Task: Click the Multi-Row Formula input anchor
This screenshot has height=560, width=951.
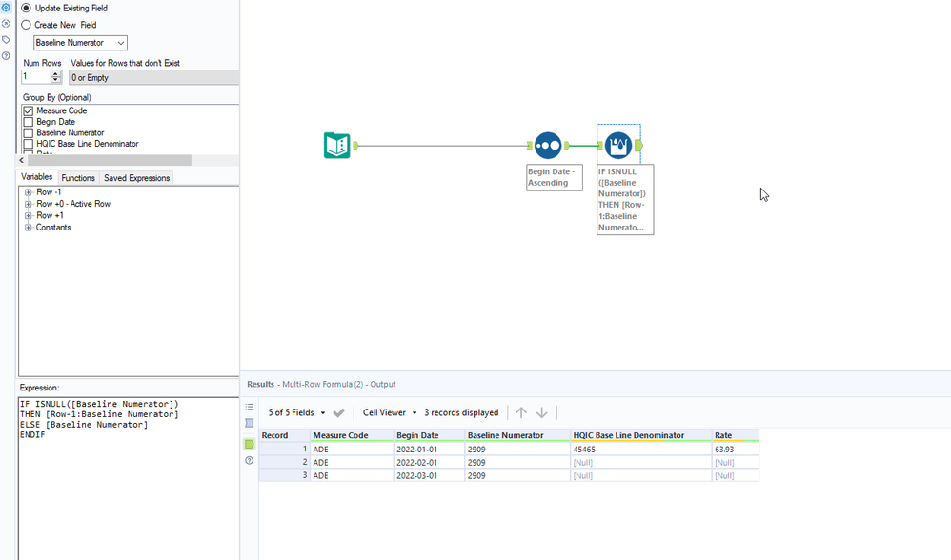Action: click(x=599, y=146)
